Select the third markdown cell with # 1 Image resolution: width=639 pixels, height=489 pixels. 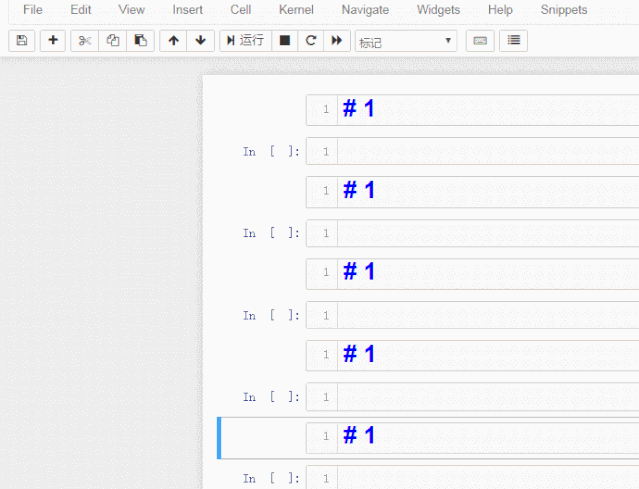[473, 274]
